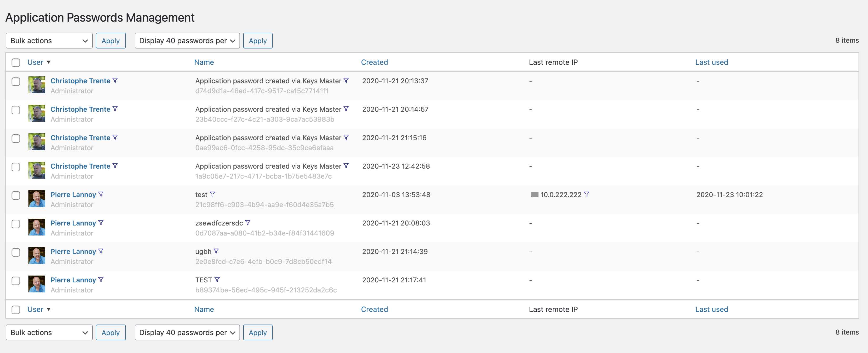Click filter icon beside uppercase 'TEST' name

point(217,280)
